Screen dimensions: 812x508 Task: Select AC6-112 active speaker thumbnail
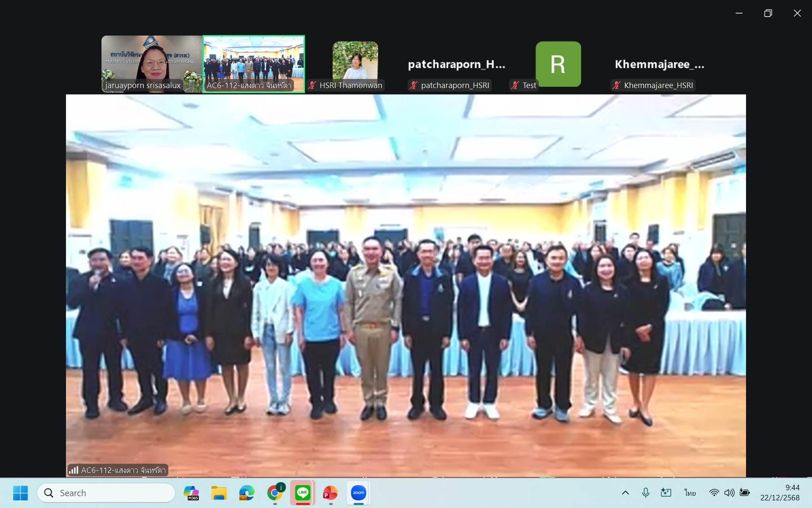pyautogui.click(x=254, y=63)
